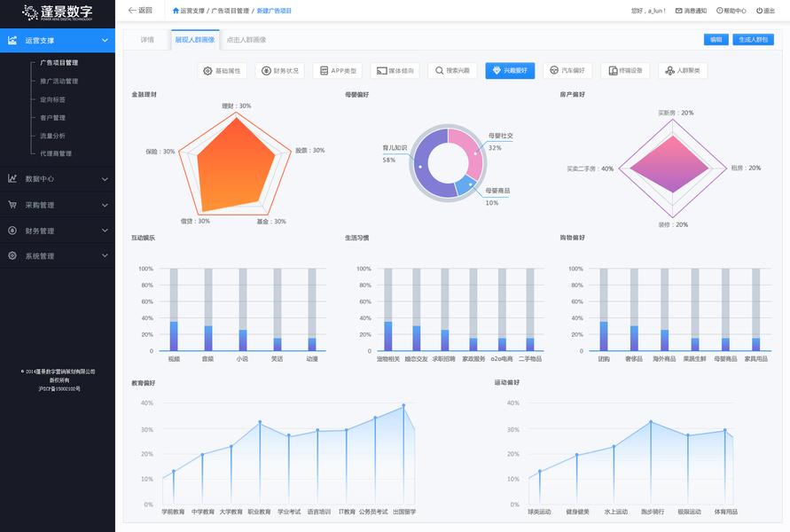Click the 租房：20% radar label
790x532 pixels.
746,168
